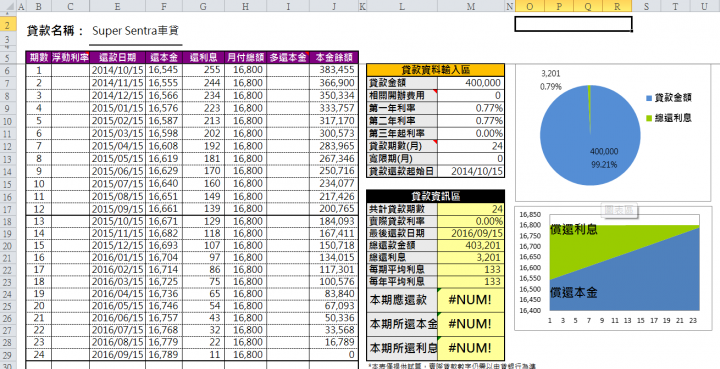Select the date cell 2014/11/15

(118, 83)
